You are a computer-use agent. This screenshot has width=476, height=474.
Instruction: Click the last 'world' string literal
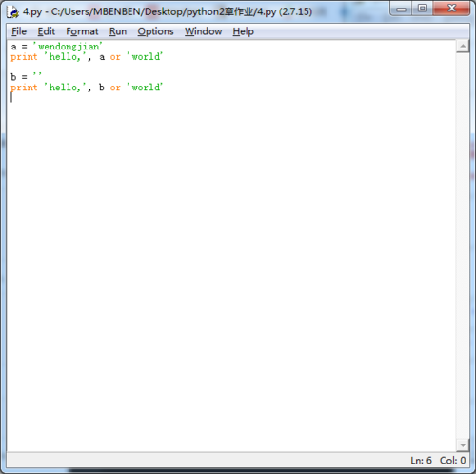(145, 88)
